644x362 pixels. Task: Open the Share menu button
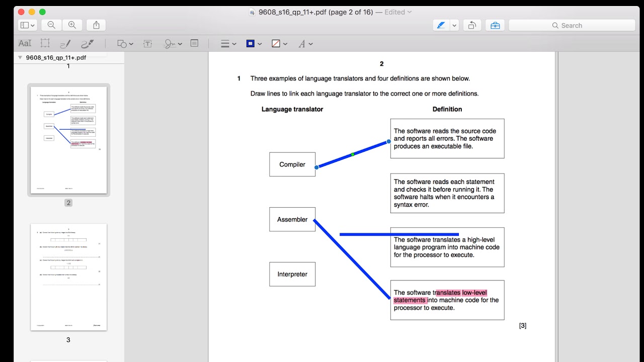(x=97, y=25)
